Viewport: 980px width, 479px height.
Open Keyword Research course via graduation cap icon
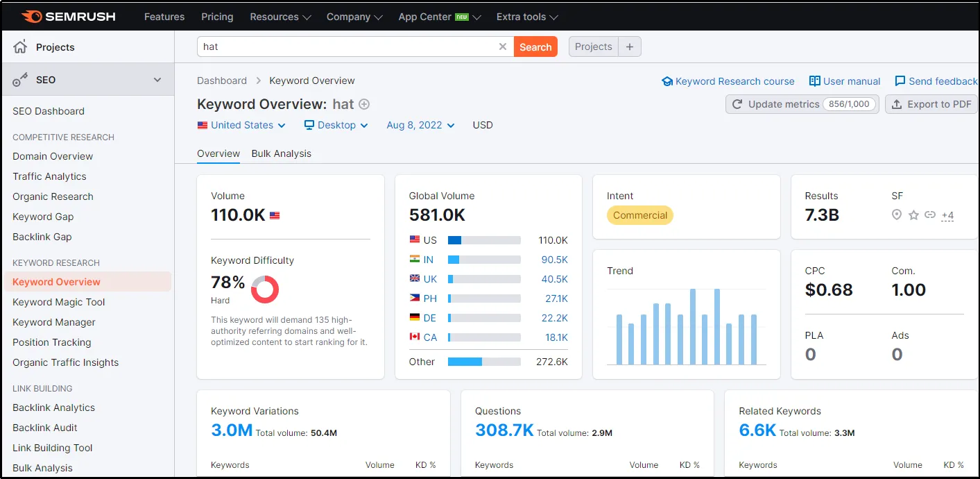pos(666,81)
